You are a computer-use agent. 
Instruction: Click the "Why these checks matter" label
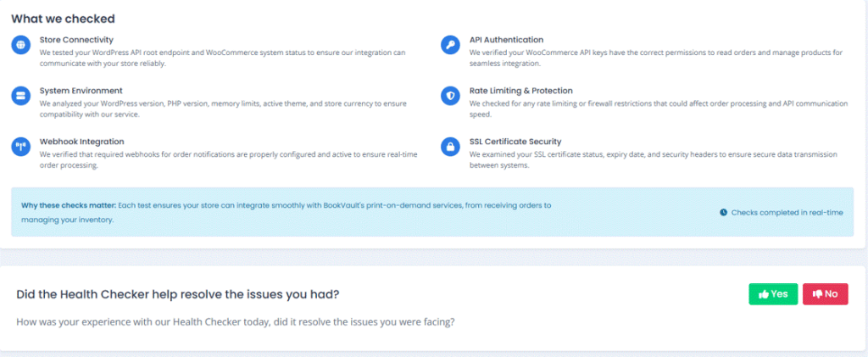tap(69, 205)
